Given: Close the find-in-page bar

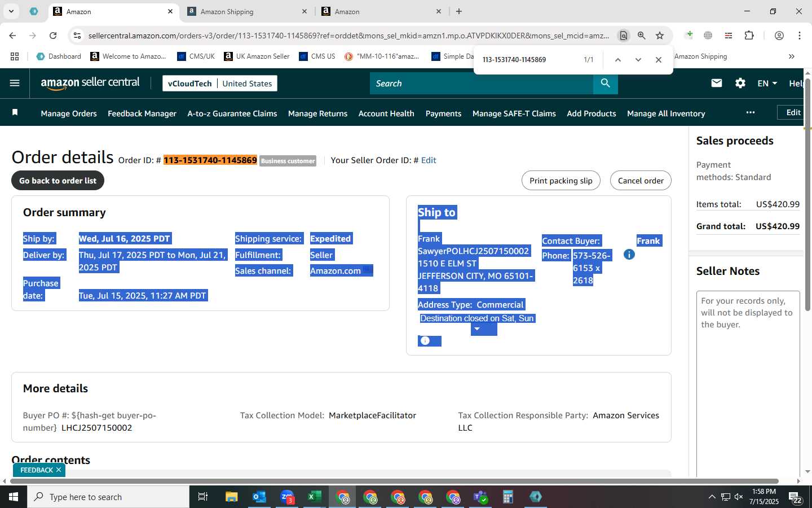Looking at the screenshot, I should (x=658, y=59).
